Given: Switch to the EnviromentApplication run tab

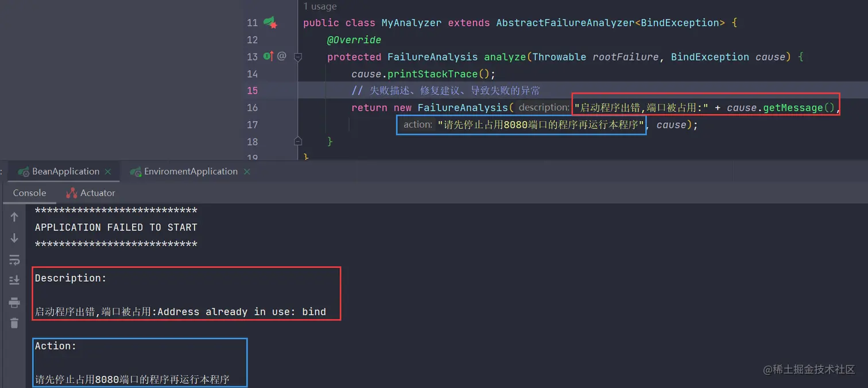Looking at the screenshot, I should pos(191,171).
